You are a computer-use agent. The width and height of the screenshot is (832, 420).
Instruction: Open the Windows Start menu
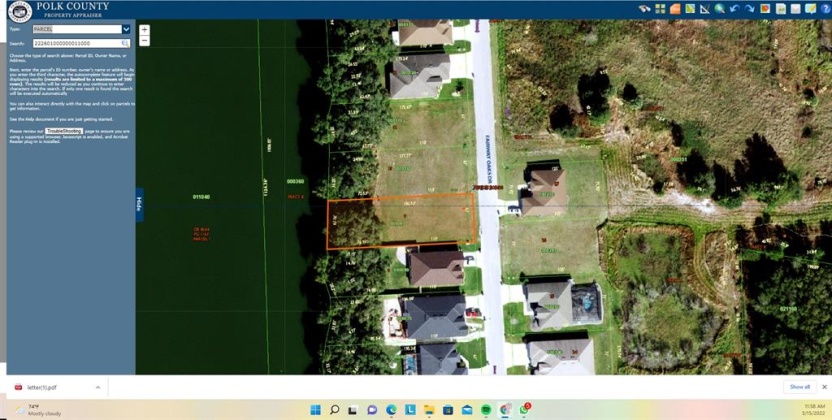[316, 409]
